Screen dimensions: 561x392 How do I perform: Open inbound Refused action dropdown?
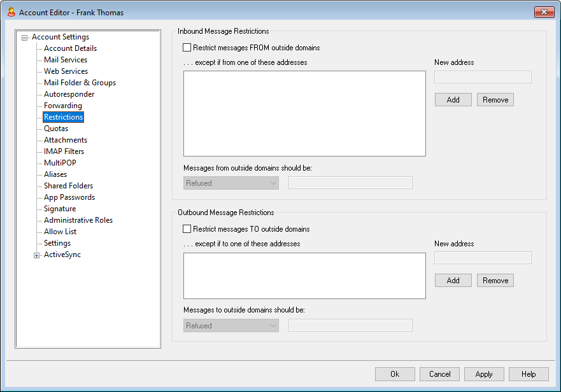(231, 183)
